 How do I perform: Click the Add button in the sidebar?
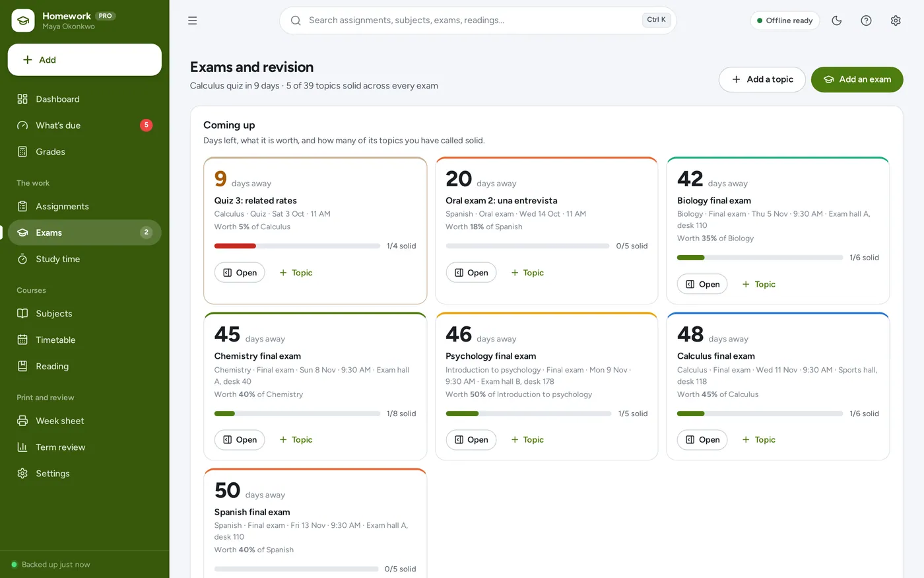84,59
